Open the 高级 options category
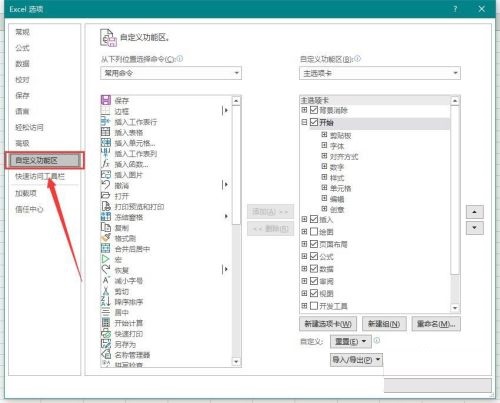Screen dimensions: 500x403 click(22, 143)
